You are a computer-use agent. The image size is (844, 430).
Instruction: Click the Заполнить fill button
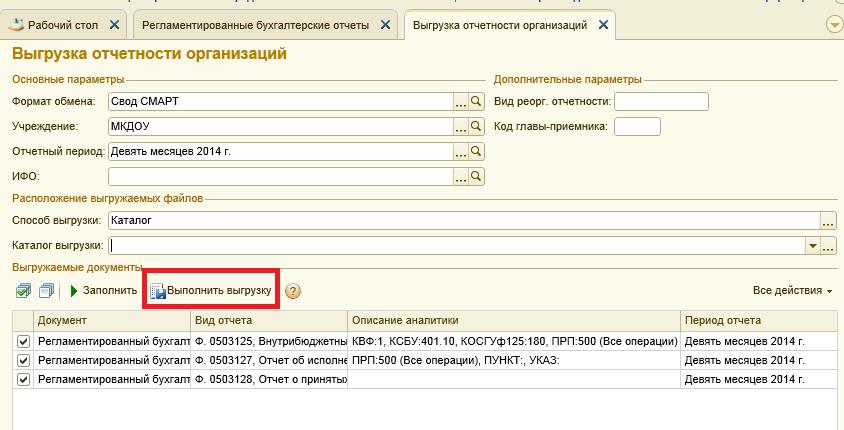coord(104,291)
